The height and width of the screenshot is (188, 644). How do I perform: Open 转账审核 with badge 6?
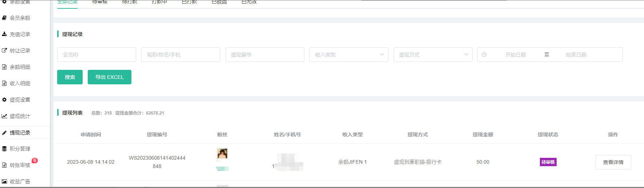20,165
